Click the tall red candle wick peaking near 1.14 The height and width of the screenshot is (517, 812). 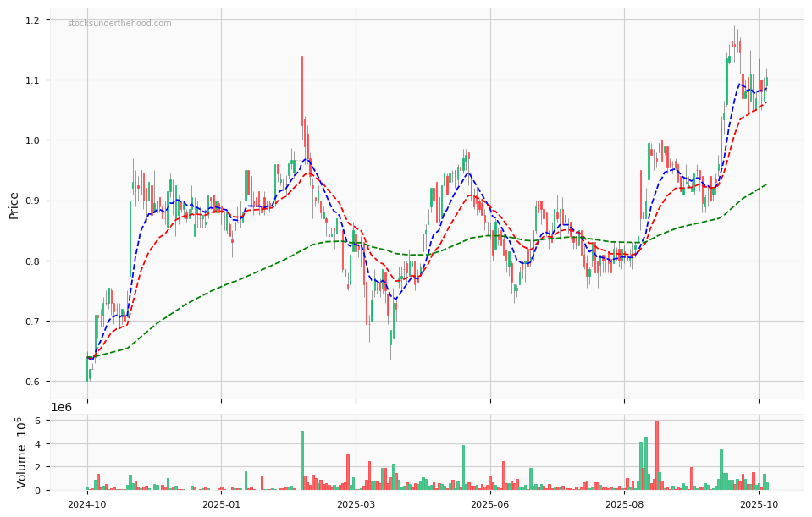tap(302, 85)
